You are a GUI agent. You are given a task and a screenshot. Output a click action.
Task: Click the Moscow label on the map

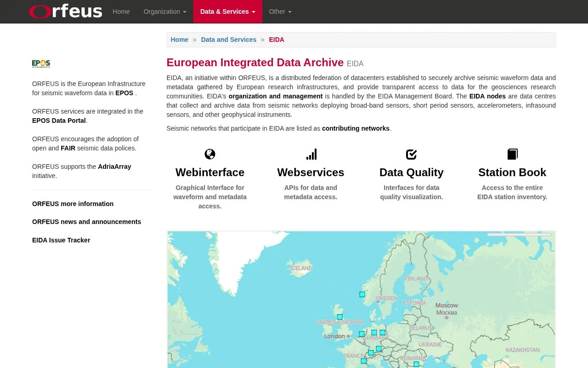447,305
